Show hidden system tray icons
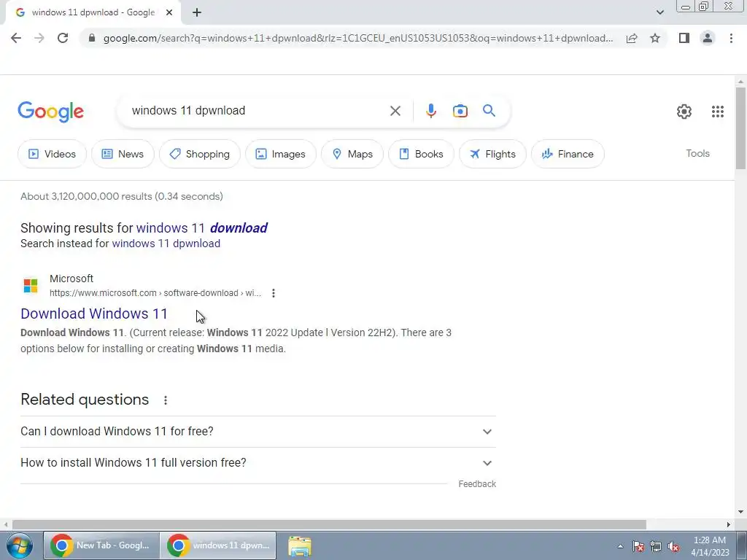This screenshot has width=747, height=560. (x=620, y=546)
